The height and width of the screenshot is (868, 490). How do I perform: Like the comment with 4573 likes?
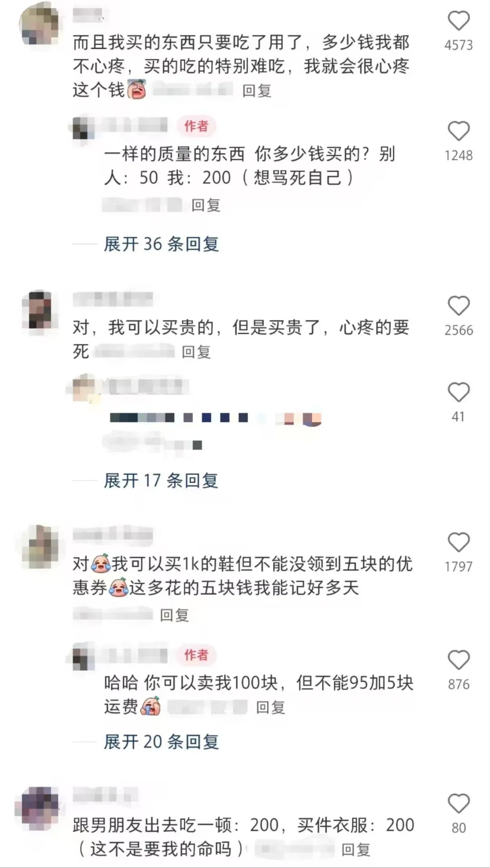[x=458, y=21]
